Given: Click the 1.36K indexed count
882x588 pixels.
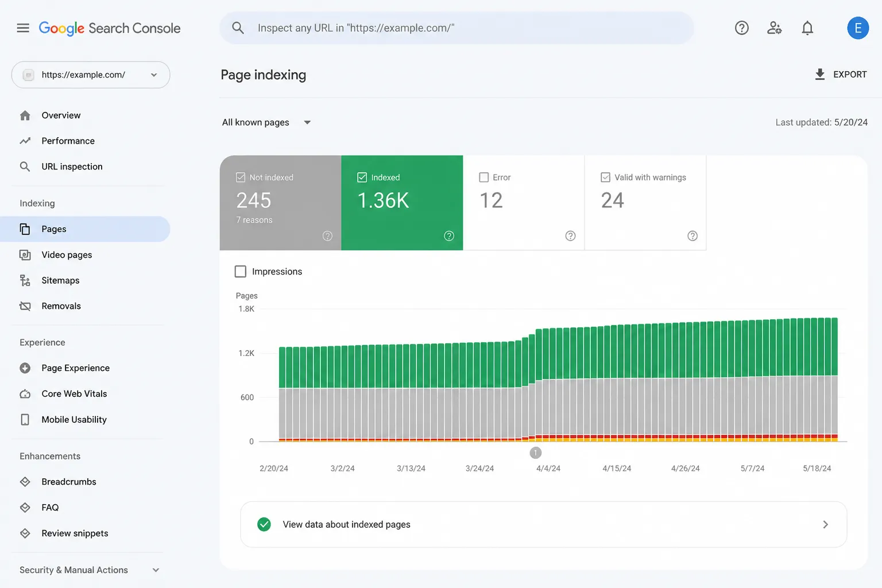Looking at the screenshot, I should point(383,200).
